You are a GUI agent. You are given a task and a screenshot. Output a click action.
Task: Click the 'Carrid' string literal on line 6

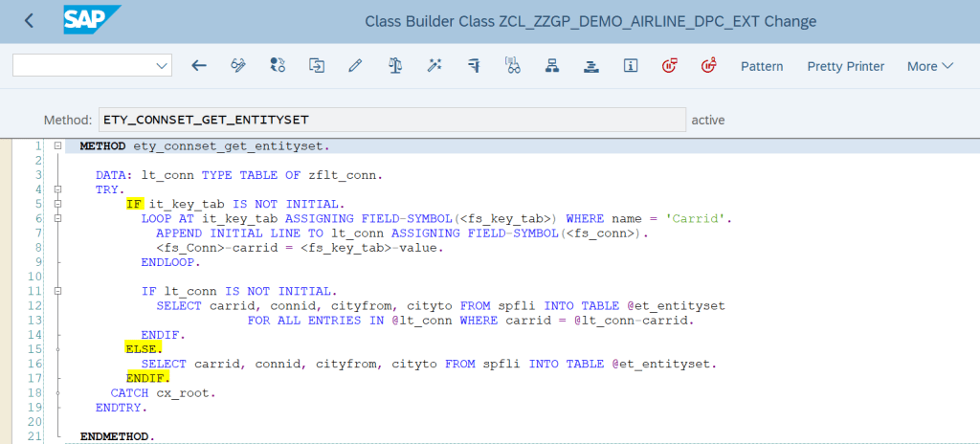(x=697, y=219)
